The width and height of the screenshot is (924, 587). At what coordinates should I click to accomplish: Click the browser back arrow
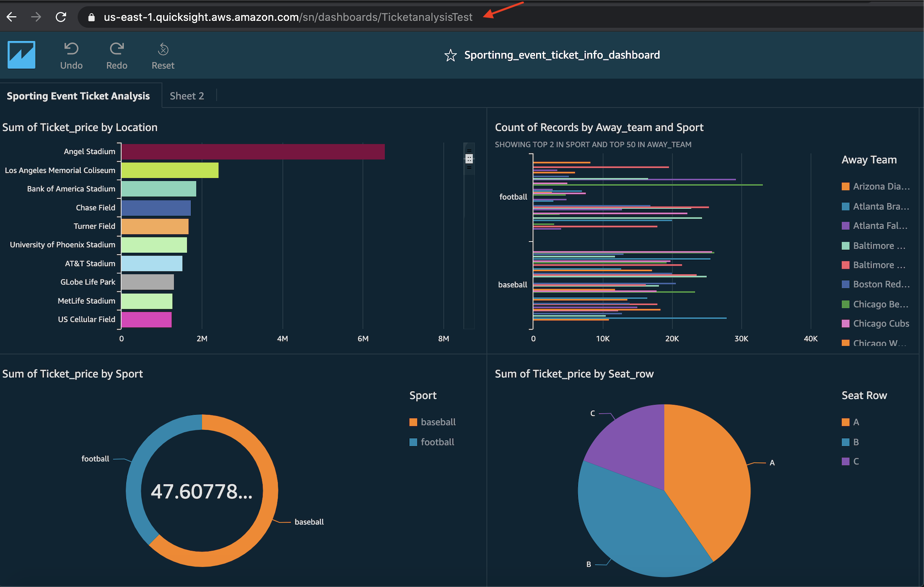(12, 17)
